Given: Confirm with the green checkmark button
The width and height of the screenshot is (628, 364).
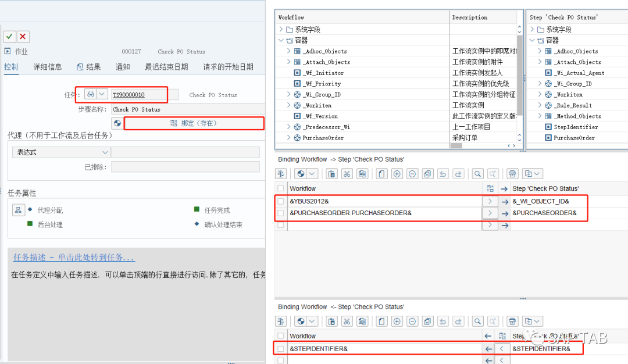Looking at the screenshot, I should [9, 37].
